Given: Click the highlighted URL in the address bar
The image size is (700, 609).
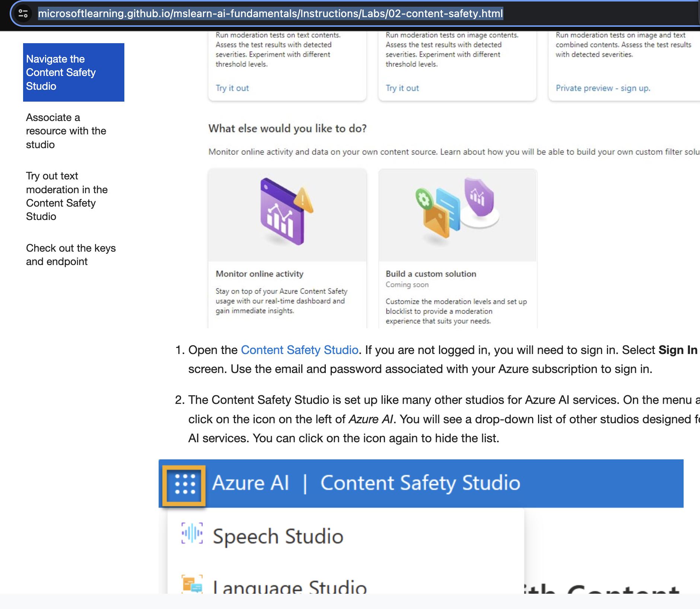Looking at the screenshot, I should pos(270,14).
